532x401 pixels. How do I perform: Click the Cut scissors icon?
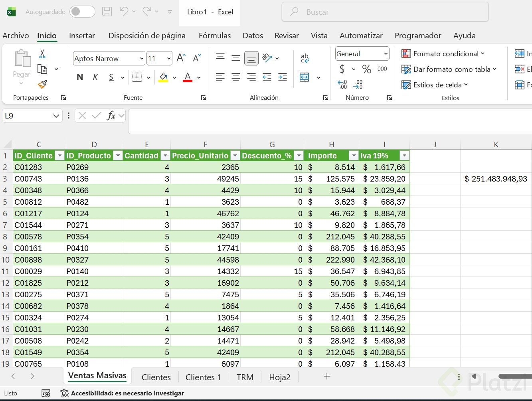click(x=42, y=54)
